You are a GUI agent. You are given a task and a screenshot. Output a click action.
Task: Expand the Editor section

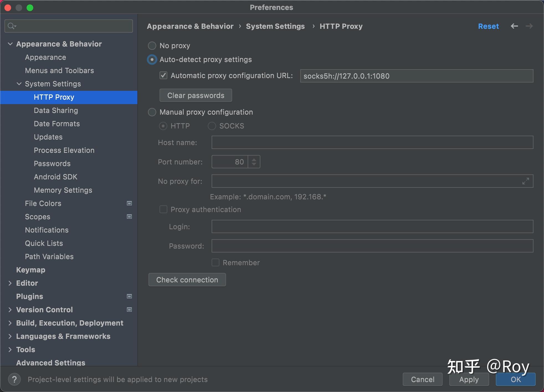click(x=10, y=283)
